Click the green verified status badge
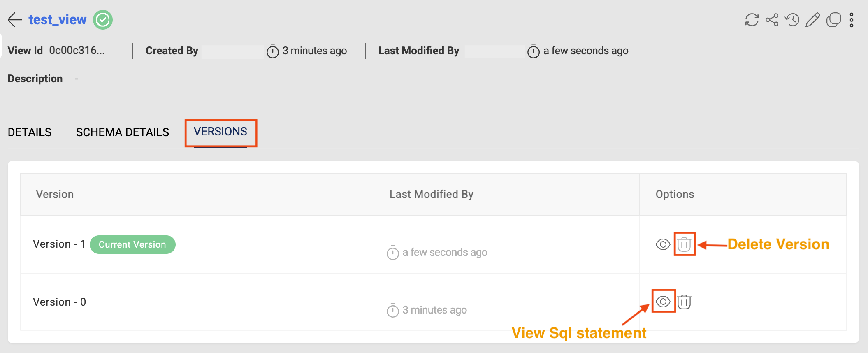 point(103,20)
